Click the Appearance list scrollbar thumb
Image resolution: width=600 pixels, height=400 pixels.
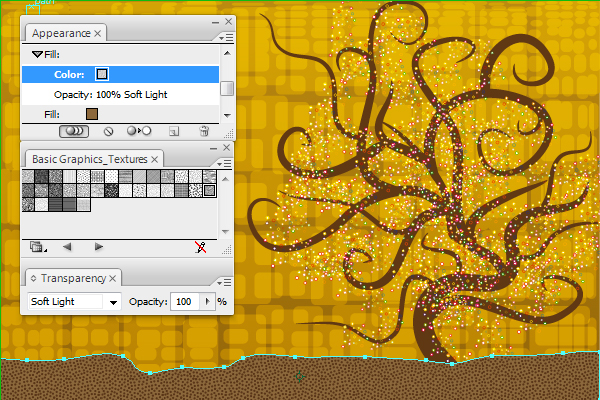[227, 89]
